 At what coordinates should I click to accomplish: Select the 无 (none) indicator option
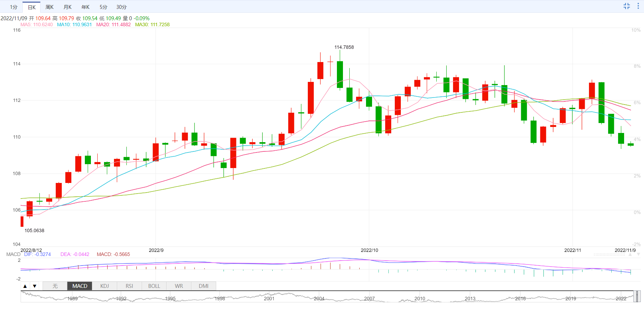pos(55,286)
